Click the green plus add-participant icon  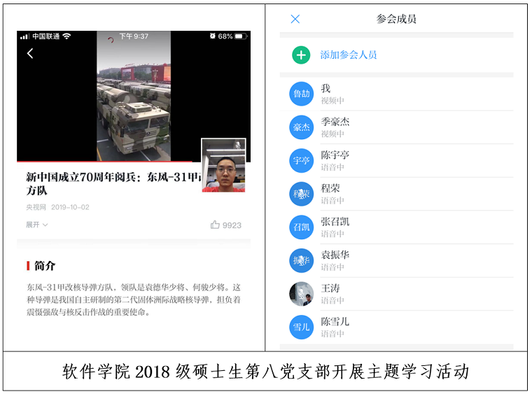(x=301, y=55)
